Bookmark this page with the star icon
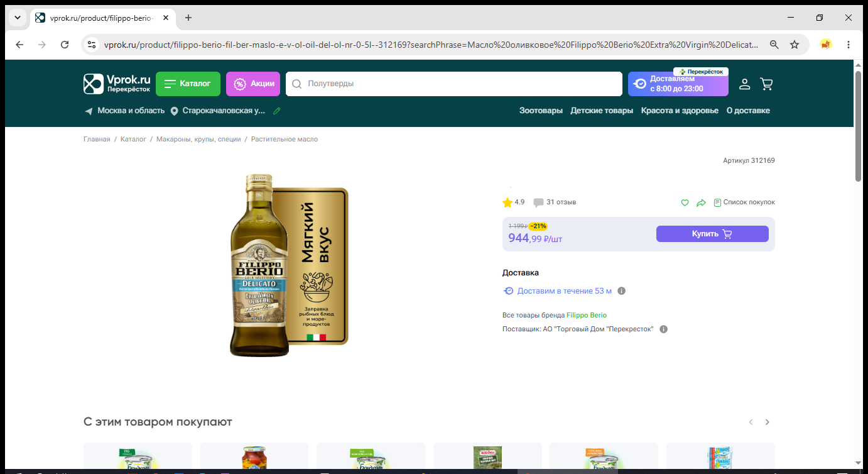Screen dimensions: 868x474 [x=795, y=45]
